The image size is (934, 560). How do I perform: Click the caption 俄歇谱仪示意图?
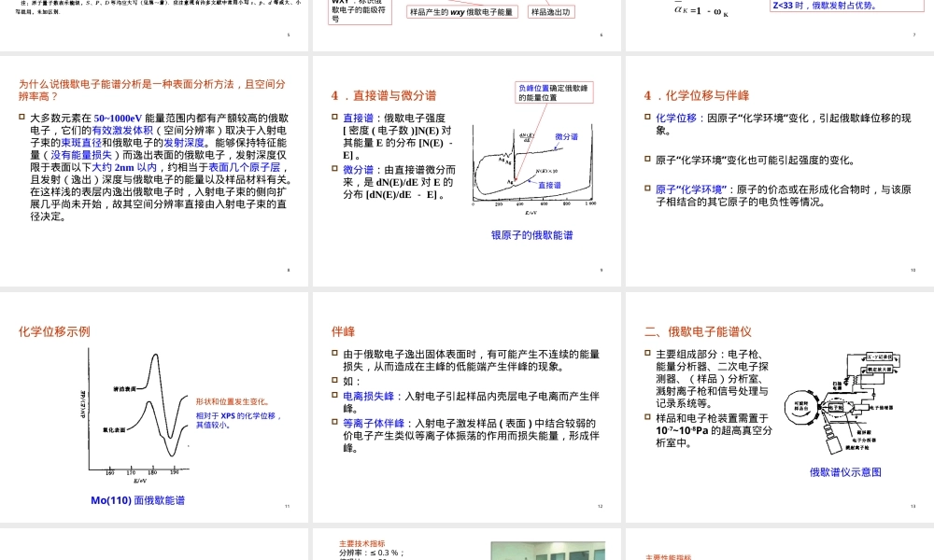point(845,472)
